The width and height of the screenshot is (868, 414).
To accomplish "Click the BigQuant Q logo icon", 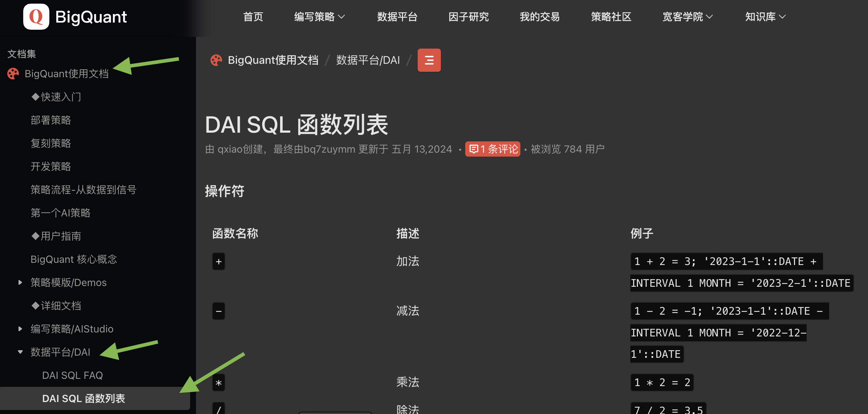I will (36, 17).
